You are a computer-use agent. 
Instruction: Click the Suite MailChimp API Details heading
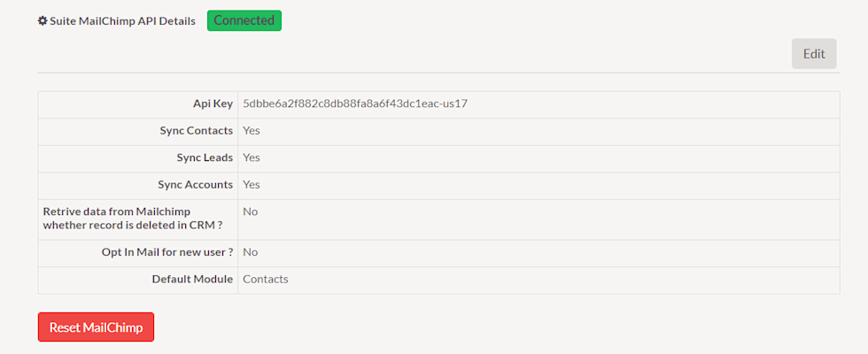(123, 20)
